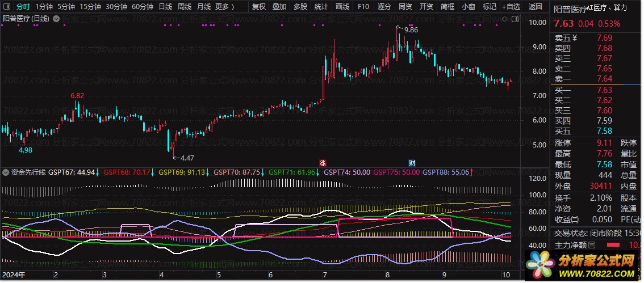
Task: Expand the 资金先行线 indicator dropdown
Action: tap(6, 172)
